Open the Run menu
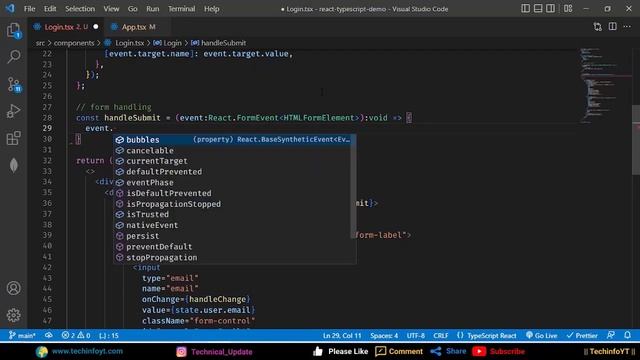 click(x=153, y=9)
